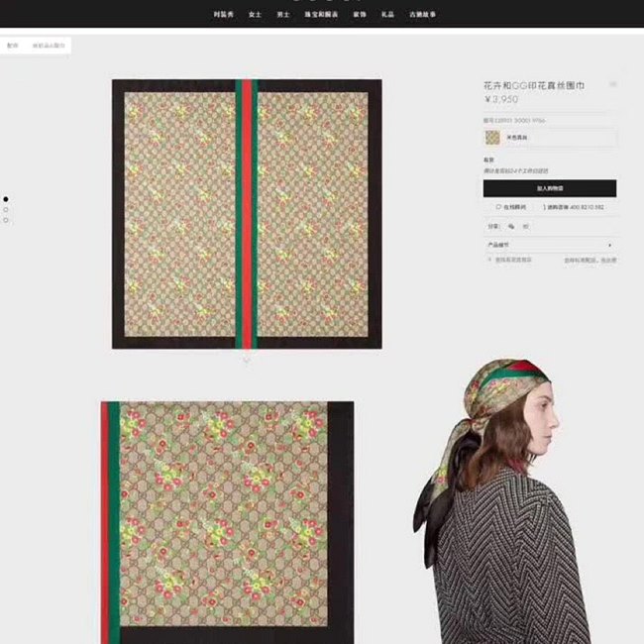Click the 加入购物袋 add to bag button
The height and width of the screenshot is (644, 644).
tap(550, 188)
